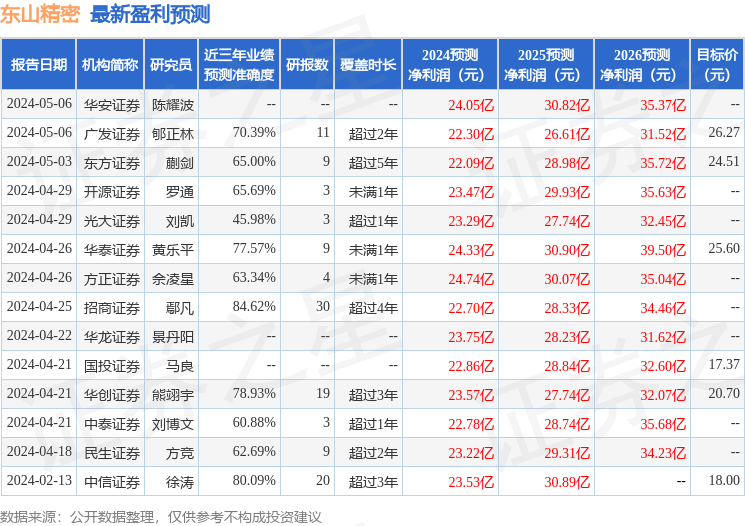This screenshot has height=526, width=745.
Task: Click analyst name 方竞
Action: pyautogui.click(x=180, y=452)
